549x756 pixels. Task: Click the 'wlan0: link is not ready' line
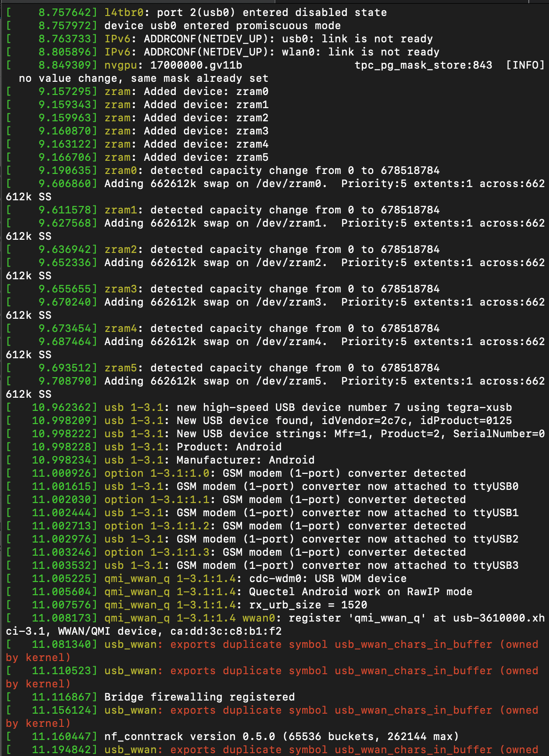click(x=223, y=52)
